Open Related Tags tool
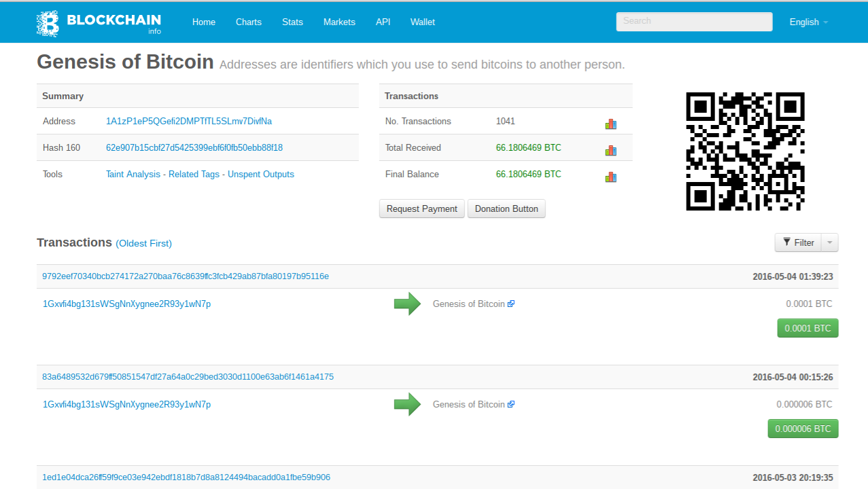 [x=194, y=174]
